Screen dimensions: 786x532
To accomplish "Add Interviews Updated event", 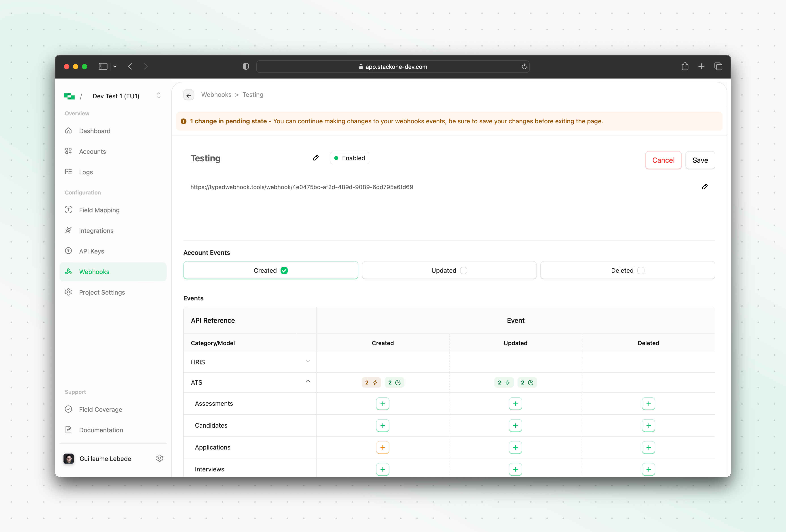I will point(515,469).
